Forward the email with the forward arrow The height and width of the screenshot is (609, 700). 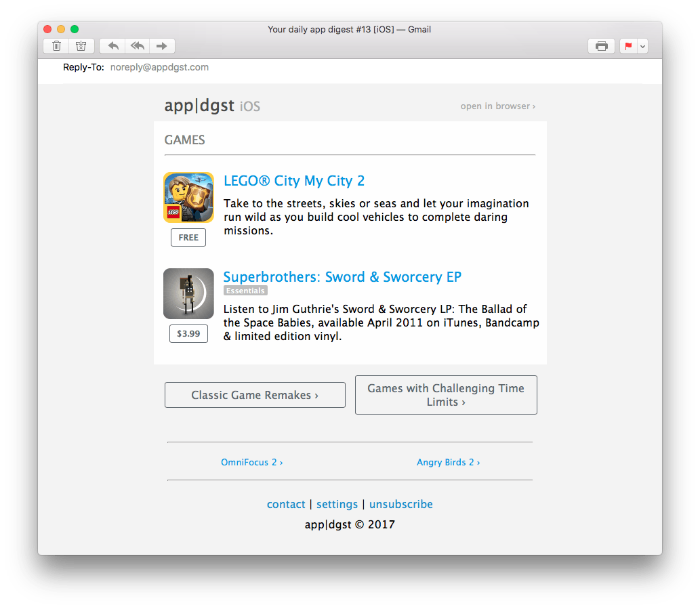point(162,46)
